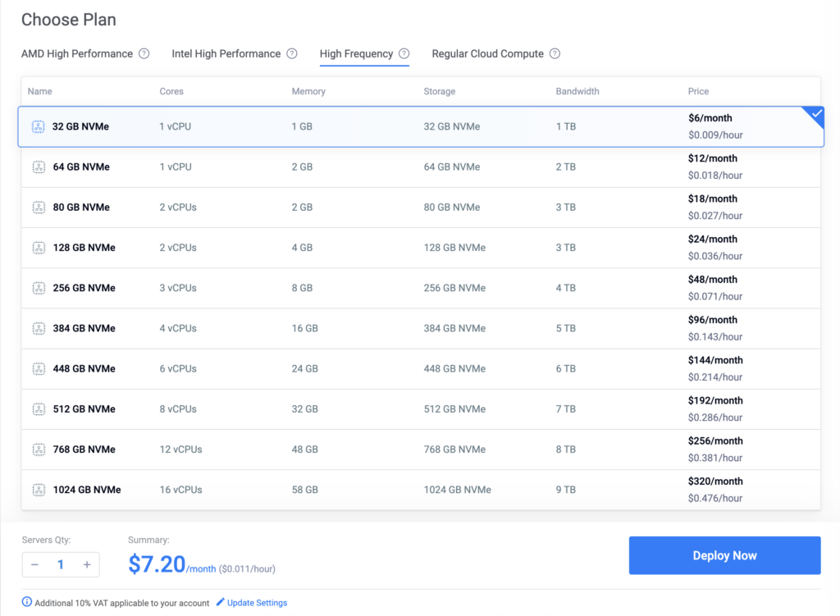840x616 pixels.
Task: Pick the 768 GB NVMe plan name
Action: [84, 449]
